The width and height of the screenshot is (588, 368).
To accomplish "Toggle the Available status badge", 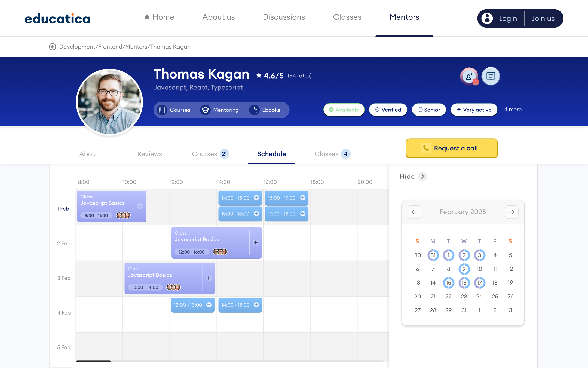I will [344, 110].
